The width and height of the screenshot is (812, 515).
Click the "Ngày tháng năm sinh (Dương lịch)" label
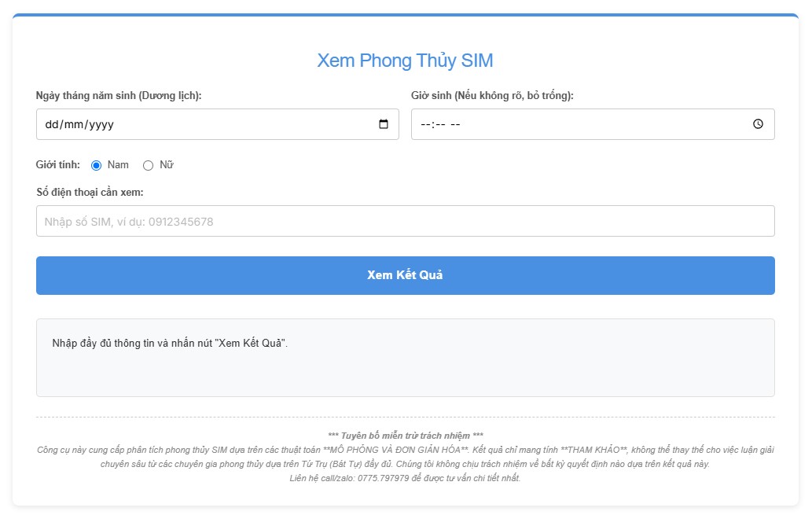tap(119, 96)
